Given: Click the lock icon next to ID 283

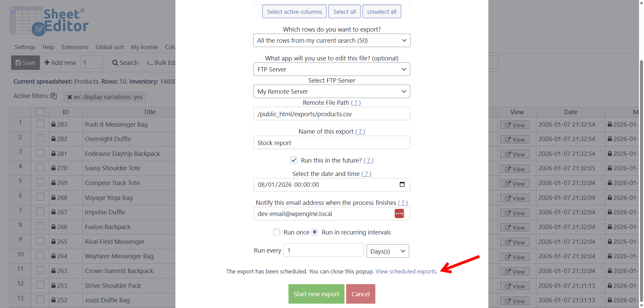Looking at the screenshot, I should [53, 124].
